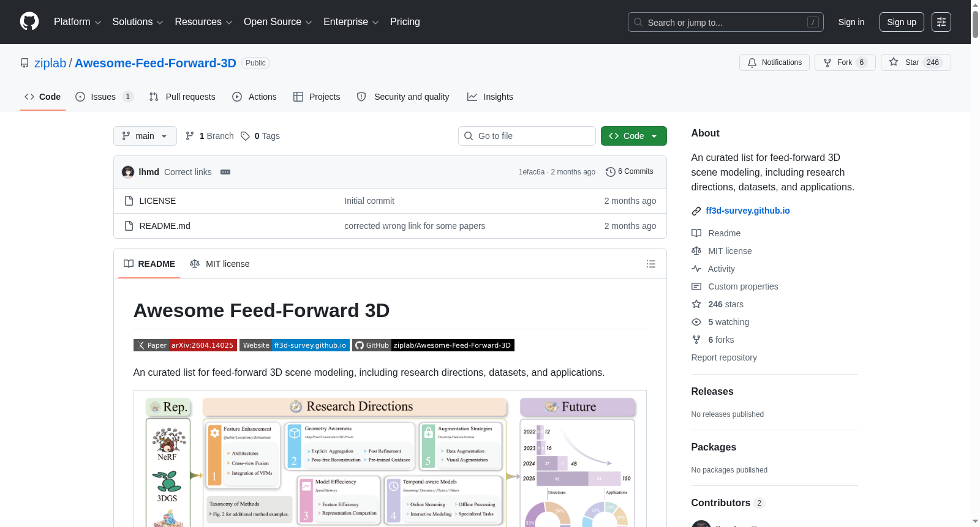The width and height of the screenshot is (980, 527).
Task: Click the Activity pulse icon
Action: coord(696,269)
